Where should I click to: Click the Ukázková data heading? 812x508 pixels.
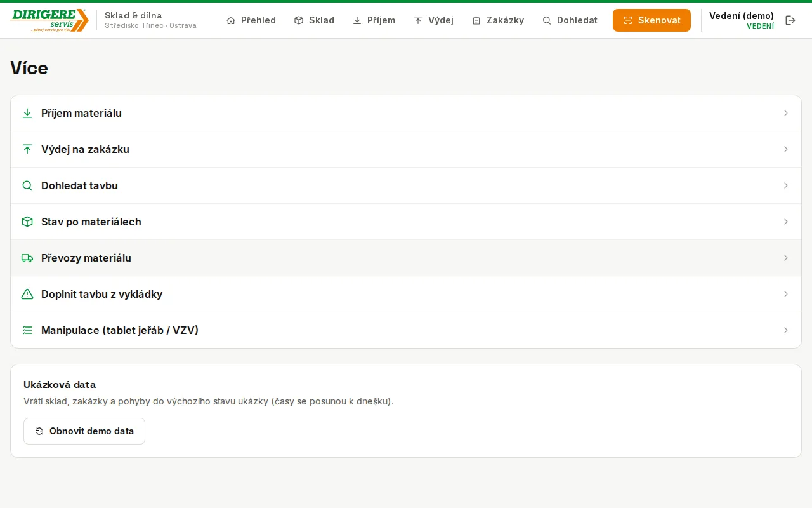(x=60, y=385)
